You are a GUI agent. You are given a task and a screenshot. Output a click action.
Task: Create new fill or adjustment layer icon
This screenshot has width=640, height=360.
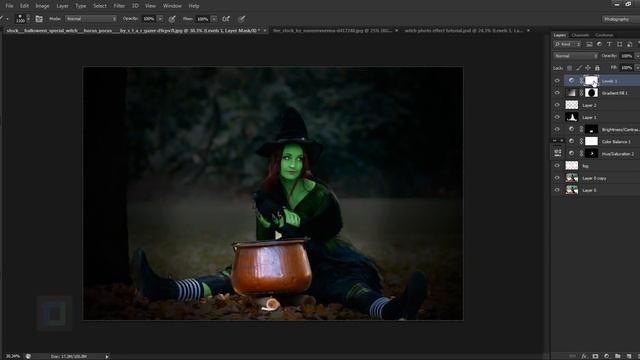607,356
